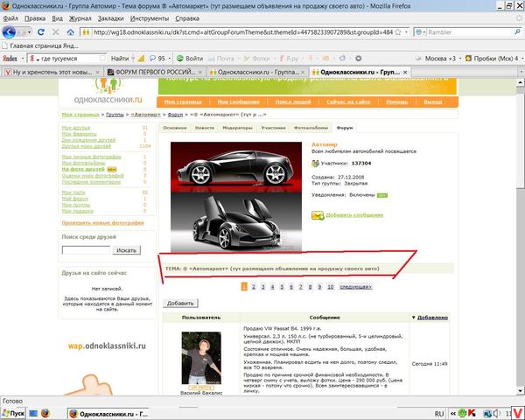Screen dimensions: 525x420
Task: Open the Вид menu
Action: [57, 18]
